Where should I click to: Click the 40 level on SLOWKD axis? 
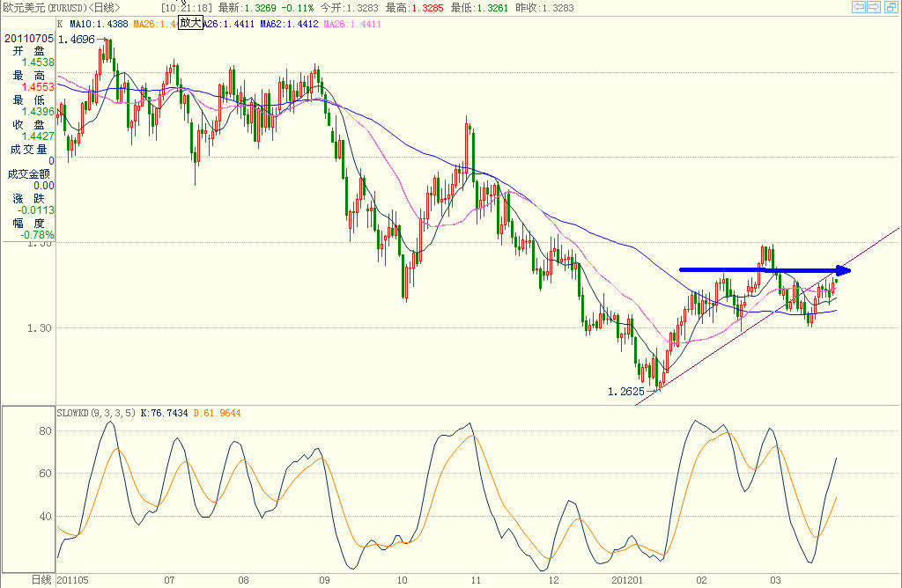coord(45,516)
